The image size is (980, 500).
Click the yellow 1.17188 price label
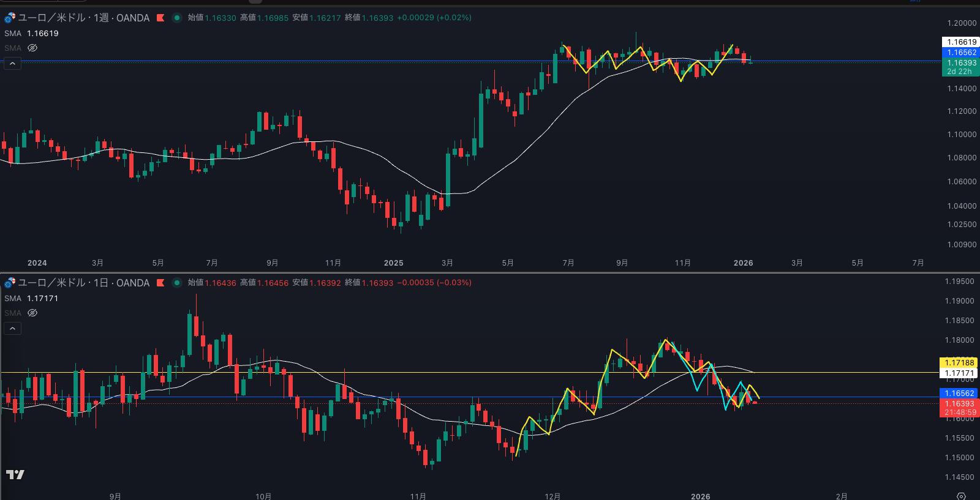(x=959, y=363)
